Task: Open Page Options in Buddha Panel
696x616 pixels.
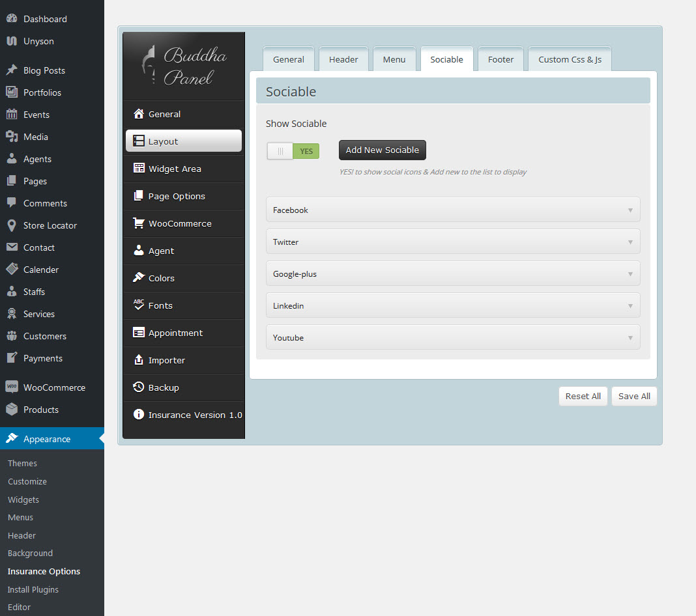Action: tap(184, 196)
